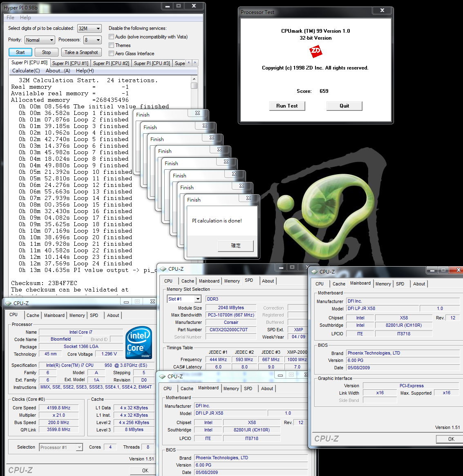The image size is (463, 476).
Task: Open Mainboard tab in the Intel Core i7 CPU-Z window
Action: coord(54,315)
